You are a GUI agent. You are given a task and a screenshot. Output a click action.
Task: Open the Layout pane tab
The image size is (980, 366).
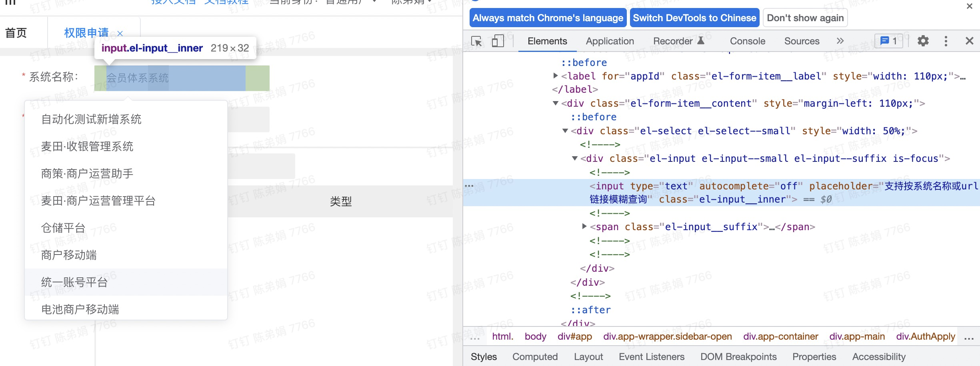(x=588, y=357)
